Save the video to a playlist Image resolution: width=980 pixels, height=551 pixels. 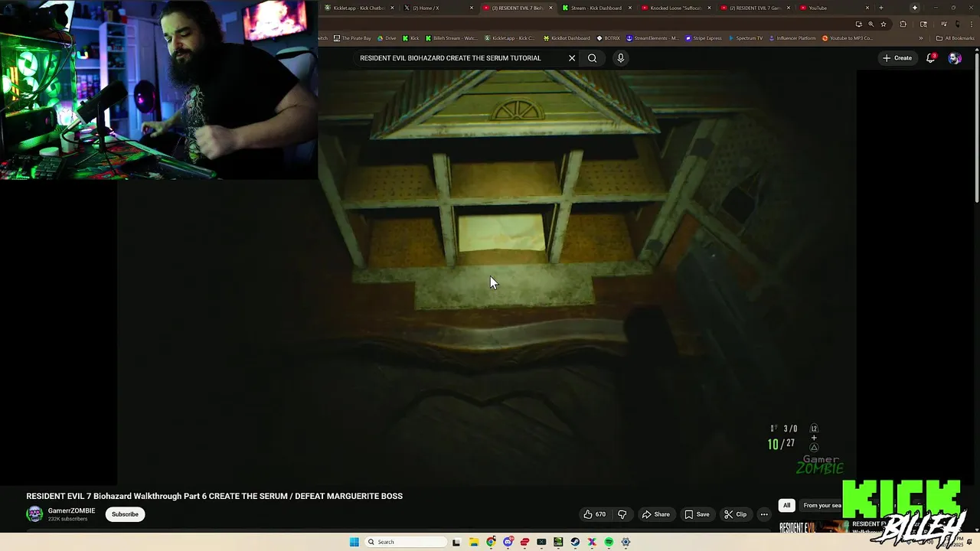click(697, 514)
